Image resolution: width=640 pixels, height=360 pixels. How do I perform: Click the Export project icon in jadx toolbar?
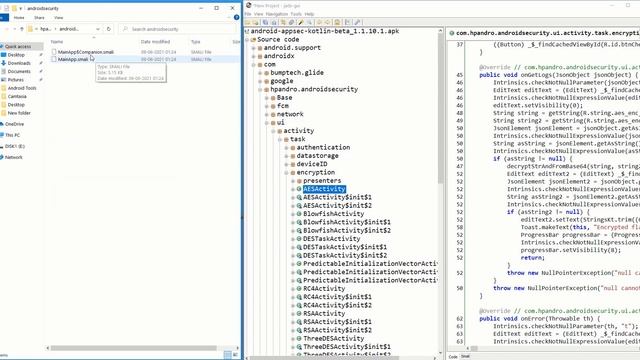(x=274, y=22)
